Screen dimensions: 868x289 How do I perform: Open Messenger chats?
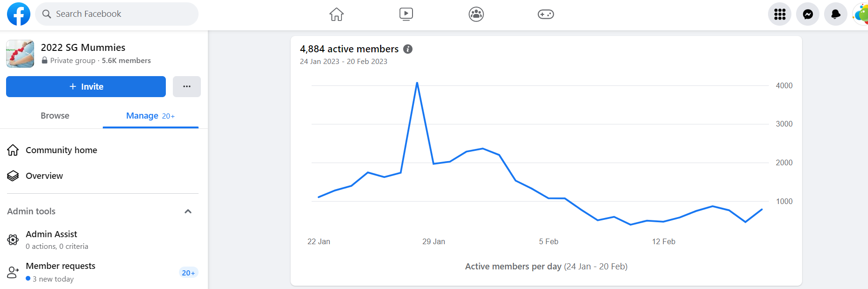(x=808, y=14)
